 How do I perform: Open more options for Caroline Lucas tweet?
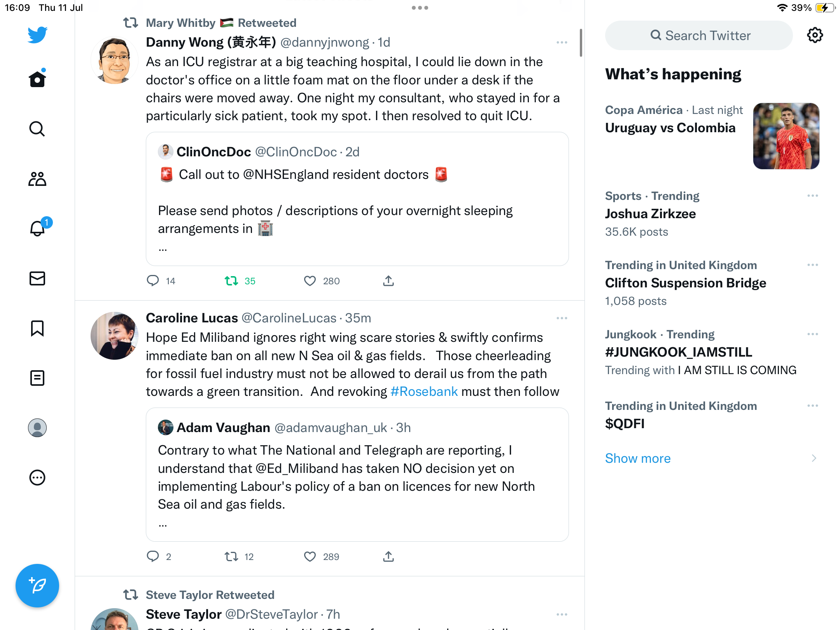[562, 318]
